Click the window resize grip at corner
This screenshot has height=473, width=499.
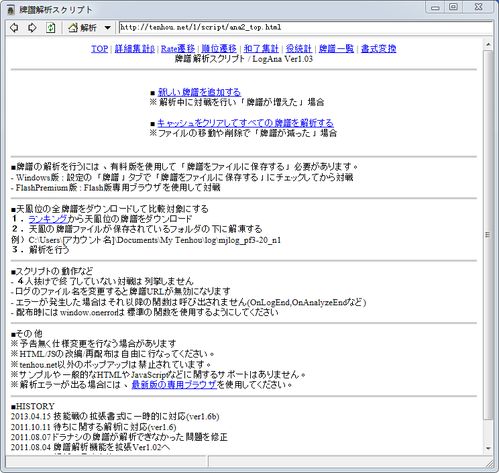(490, 464)
